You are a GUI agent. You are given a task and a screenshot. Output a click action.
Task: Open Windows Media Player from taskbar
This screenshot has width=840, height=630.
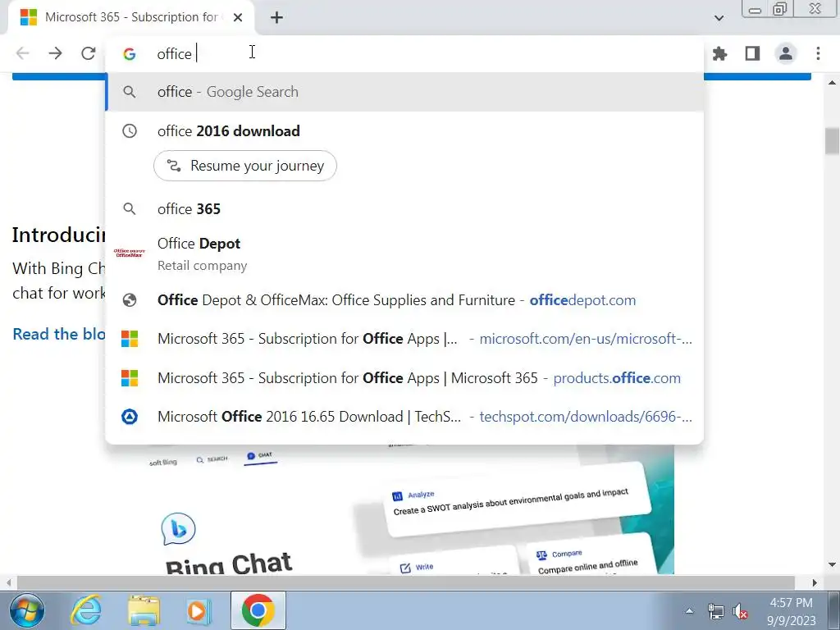point(197,610)
